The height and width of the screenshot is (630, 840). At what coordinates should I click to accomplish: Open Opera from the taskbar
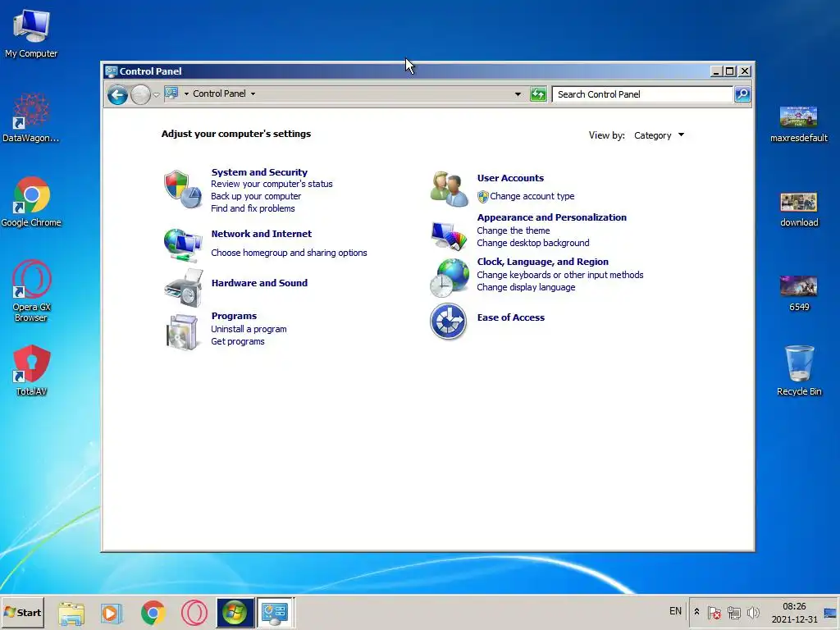point(194,612)
